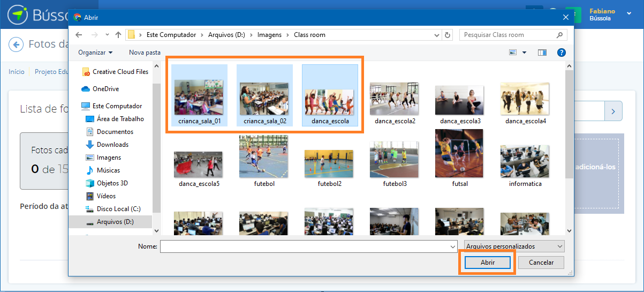Change the view with the view mode icon
The image size is (644, 292).
(513, 53)
